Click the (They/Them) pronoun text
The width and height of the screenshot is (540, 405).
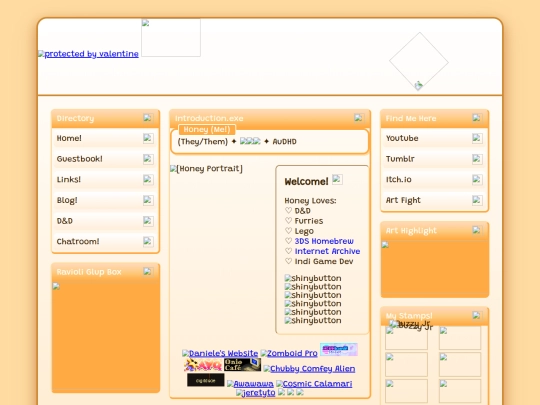tap(202, 142)
